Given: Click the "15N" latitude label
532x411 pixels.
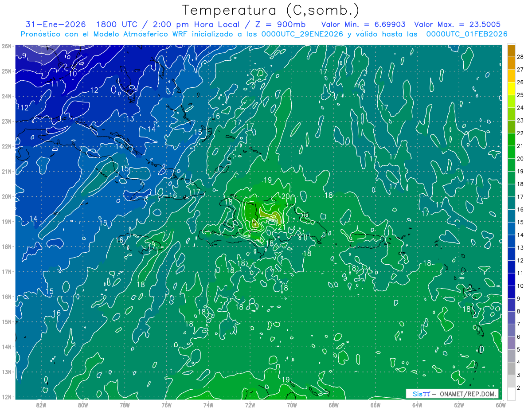Looking at the screenshot, I should click(x=7, y=322).
